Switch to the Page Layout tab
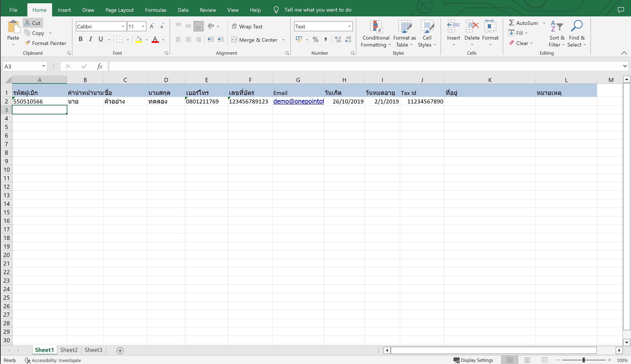Image resolution: width=631 pixels, height=364 pixels. click(120, 10)
